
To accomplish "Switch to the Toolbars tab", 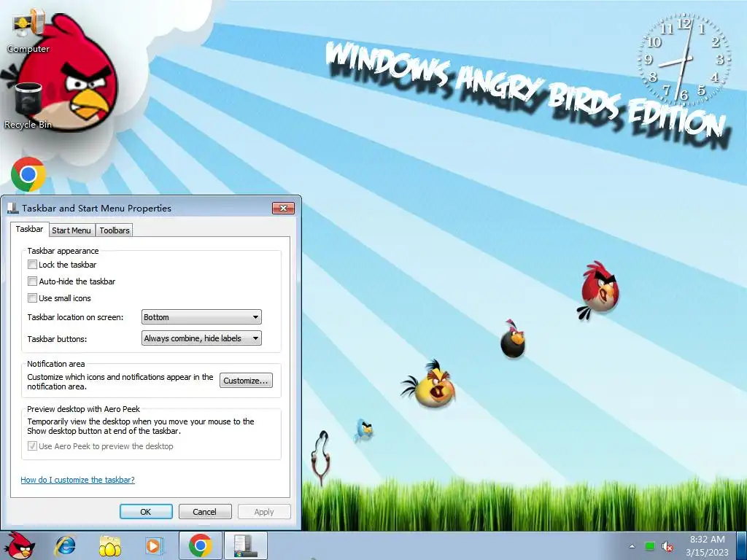I will (115, 230).
